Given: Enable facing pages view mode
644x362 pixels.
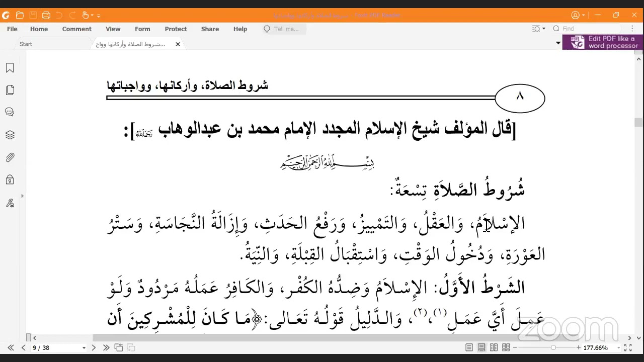Looking at the screenshot, I should click(x=494, y=347).
